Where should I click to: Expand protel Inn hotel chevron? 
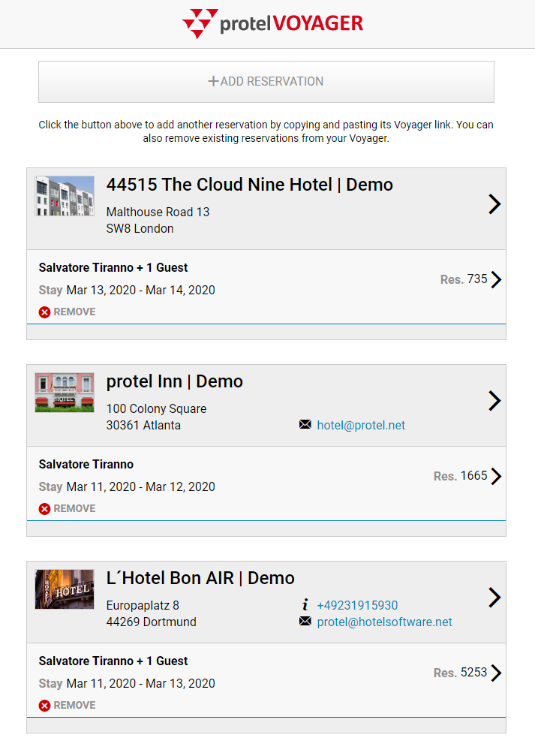click(494, 401)
